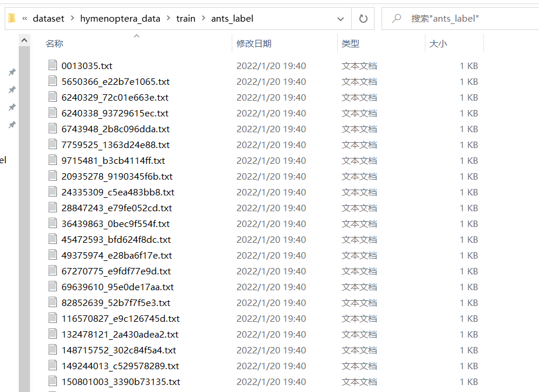Select file 45472593_bfd624f8dc.txt
This screenshot has height=392, width=539.
[x=116, y=240]
